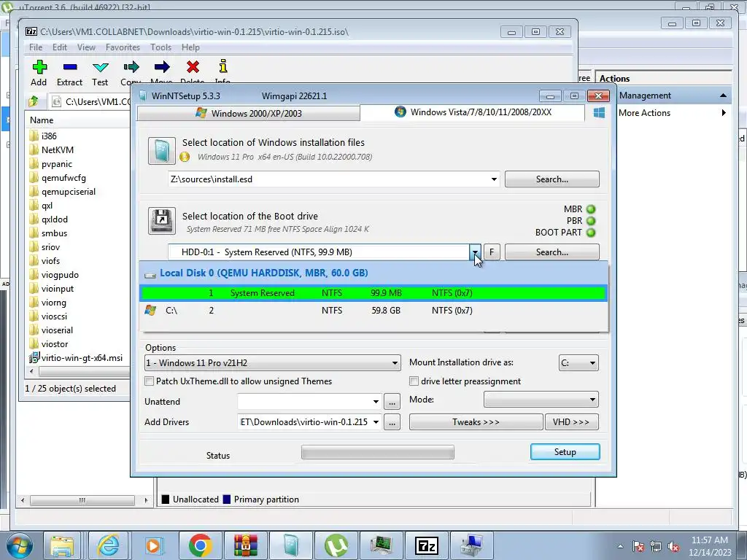Switch to uTorrent taskbar icon
The height and width of the screenshot is (560, 747).
pos(336,545)
